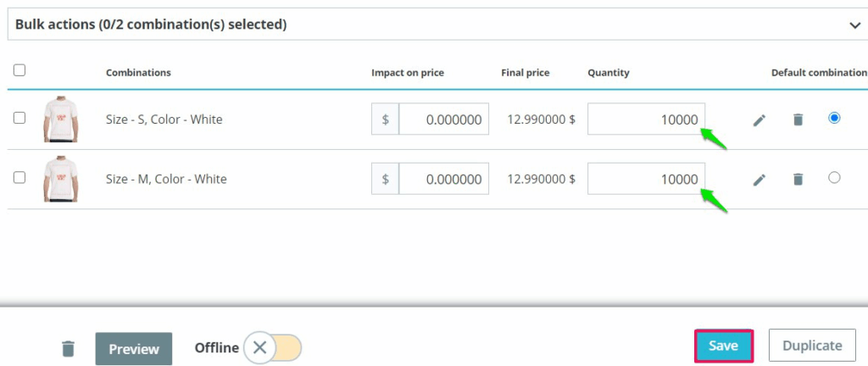Delete the Size M White combination
Viewport: 868px width, 366px height.
(798, 180)
